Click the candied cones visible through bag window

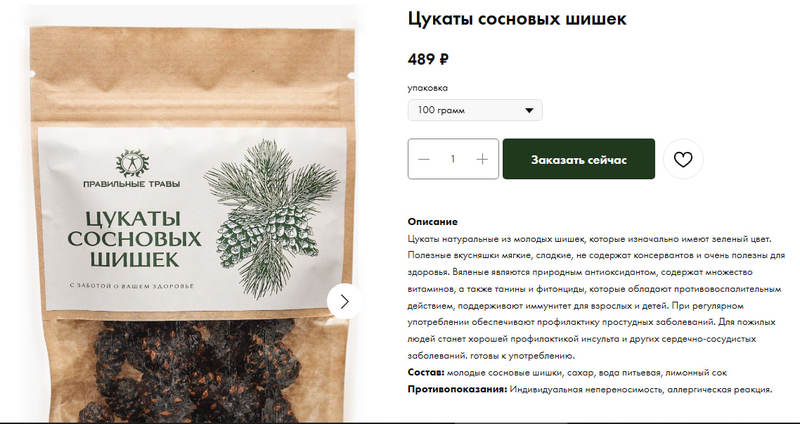(196, 371)
